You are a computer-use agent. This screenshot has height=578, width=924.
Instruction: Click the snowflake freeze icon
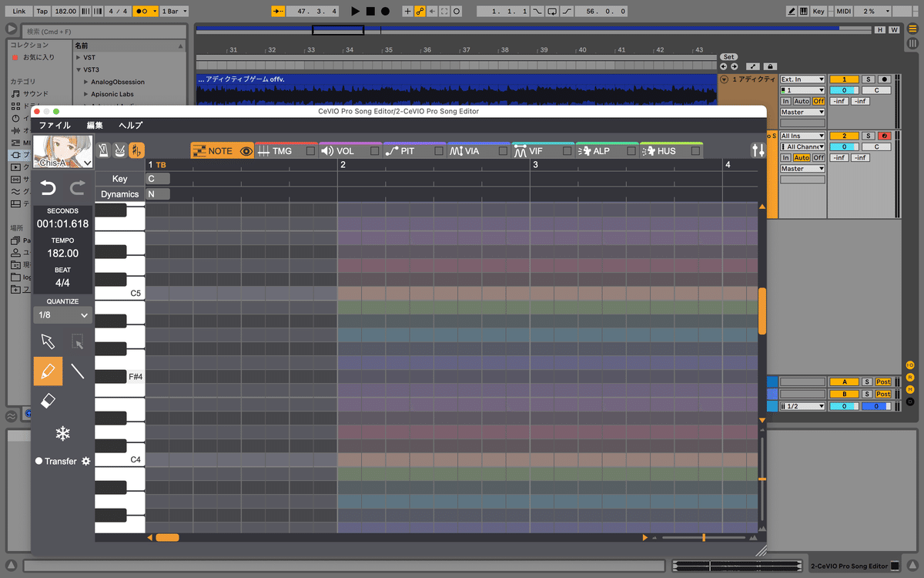62,433
